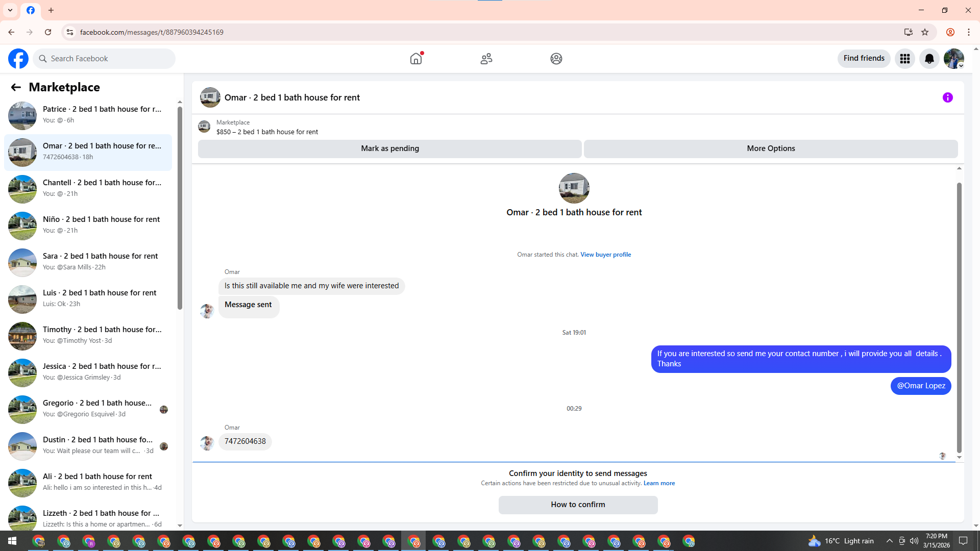
Task: Open Chantell's conversation
Action: pos(88,189)
